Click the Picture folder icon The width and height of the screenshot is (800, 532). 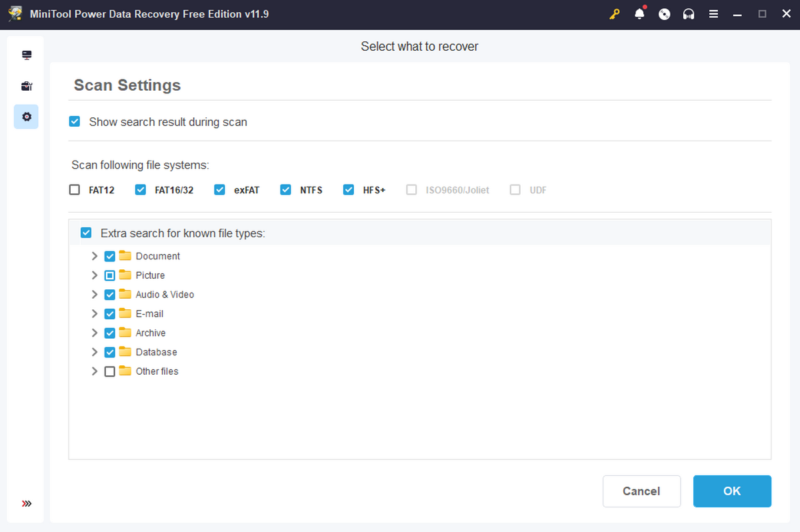[125, 275]
